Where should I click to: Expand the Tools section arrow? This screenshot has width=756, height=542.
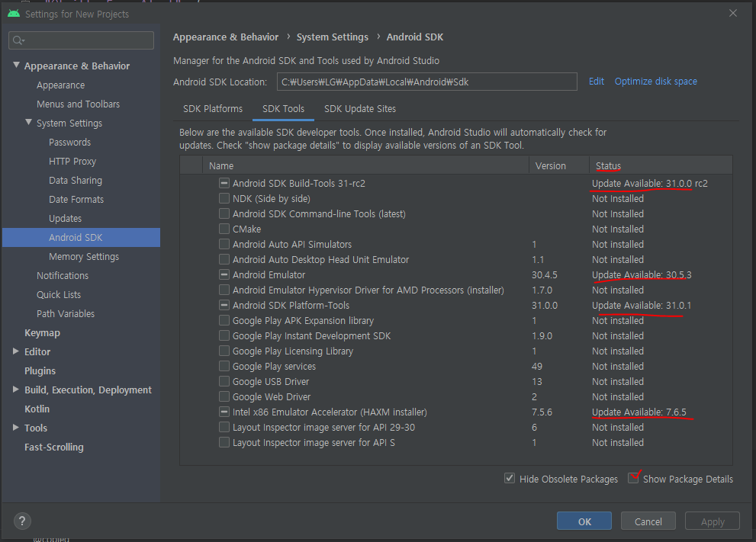pos(16,428)
